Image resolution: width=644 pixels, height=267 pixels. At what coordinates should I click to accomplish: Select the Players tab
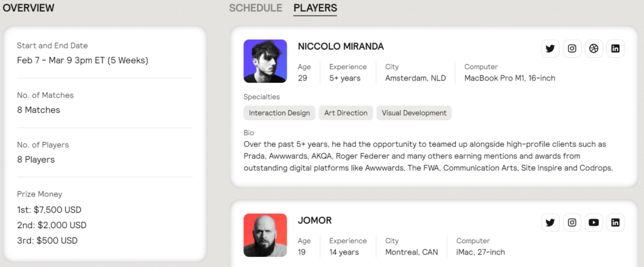[315, 8]
